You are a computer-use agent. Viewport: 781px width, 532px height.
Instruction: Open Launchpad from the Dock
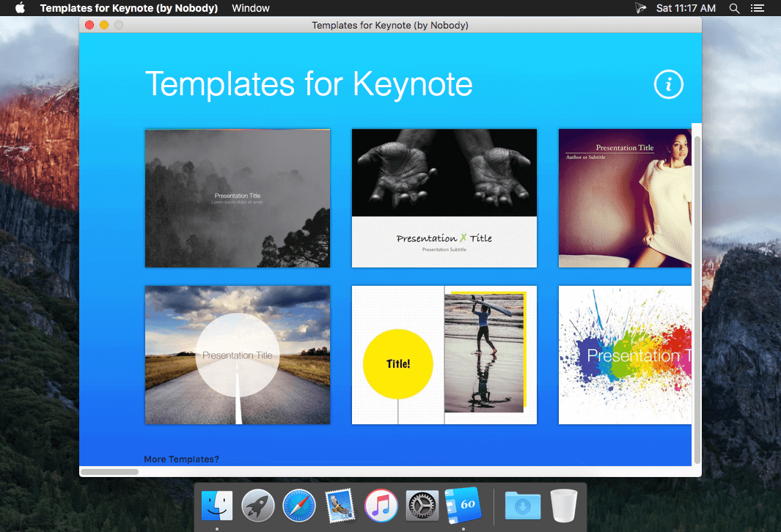click(258, 506)
